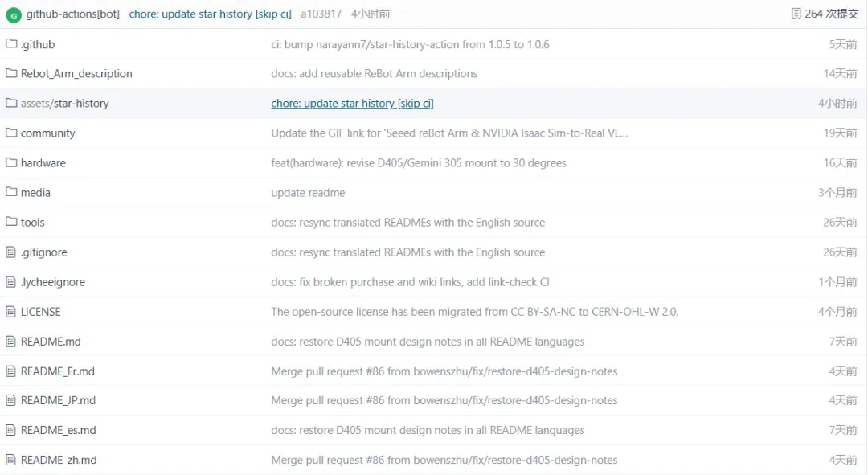Open the README_Fr.md file
The image size is (868, 475).
coord(58,371)
